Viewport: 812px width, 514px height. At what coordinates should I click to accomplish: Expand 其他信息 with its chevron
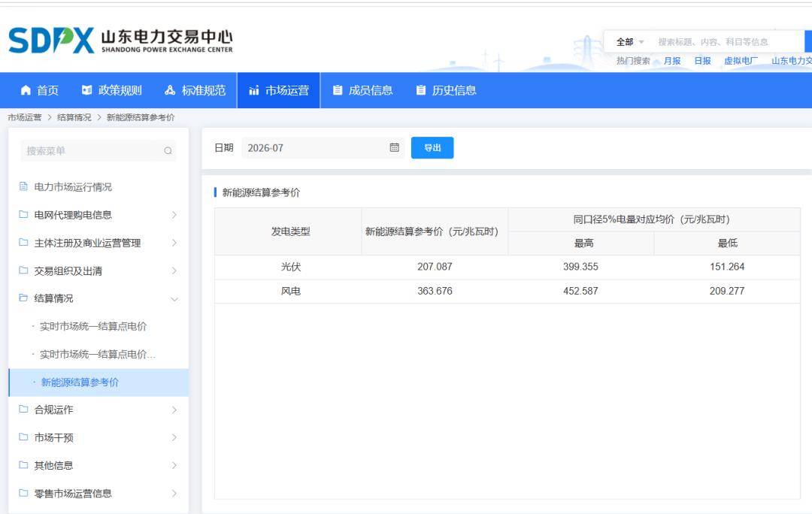pyautogui.click(x=174, y=465)
